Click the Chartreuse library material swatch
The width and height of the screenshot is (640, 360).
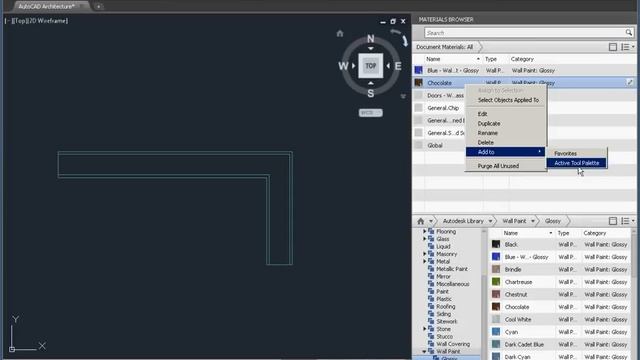click(496, 282)
